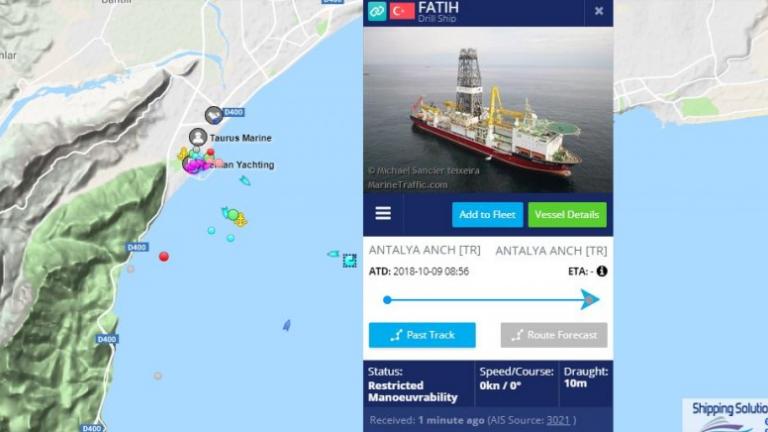Click the drill ship photo thumbnail

488,110
